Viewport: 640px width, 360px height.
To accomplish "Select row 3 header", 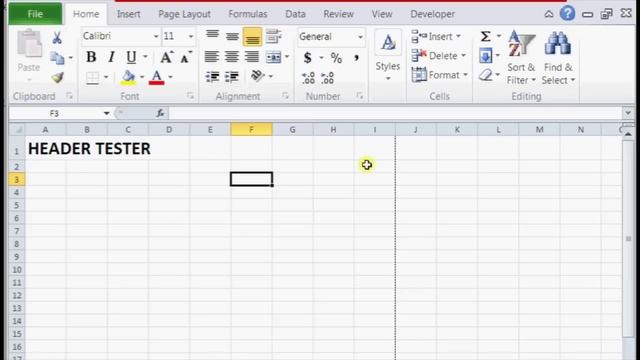I will [x=16, y=179].
